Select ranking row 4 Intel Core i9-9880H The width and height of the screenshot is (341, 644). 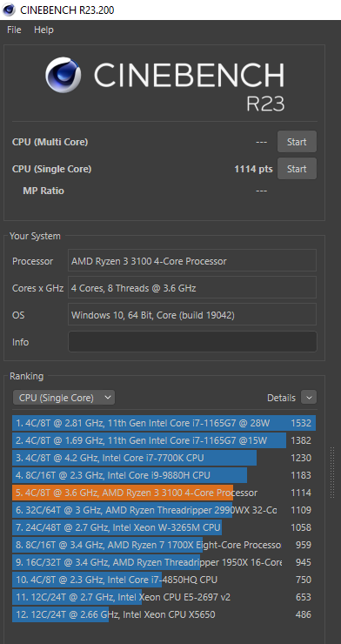[x=164, y=475]
